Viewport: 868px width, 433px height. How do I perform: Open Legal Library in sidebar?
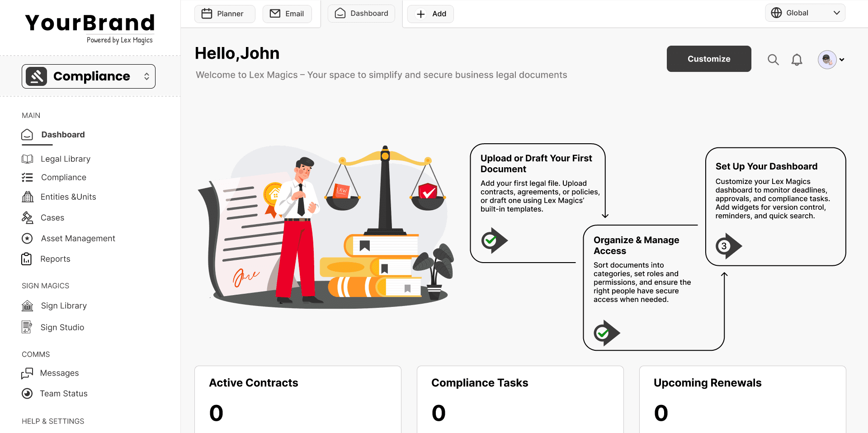pyautogui.click(x=56, y=159)
